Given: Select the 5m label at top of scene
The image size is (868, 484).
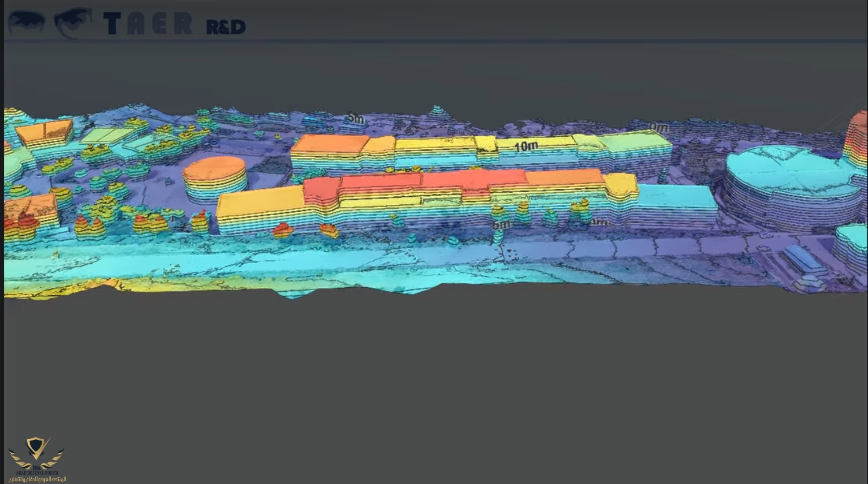Looking at the screenshot, I should pyautogui.click(x=355, y=118).
